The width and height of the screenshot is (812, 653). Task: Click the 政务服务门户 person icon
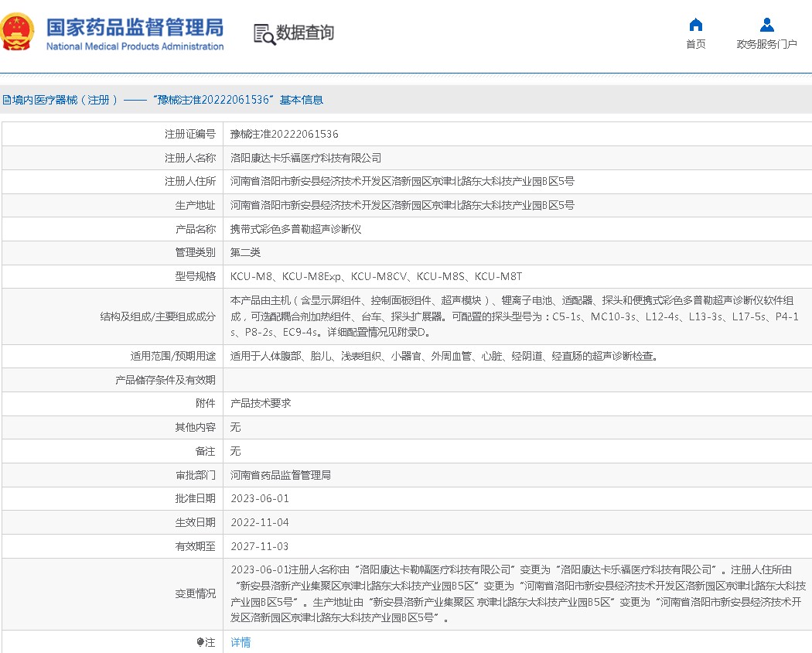(x=766, y=25)
